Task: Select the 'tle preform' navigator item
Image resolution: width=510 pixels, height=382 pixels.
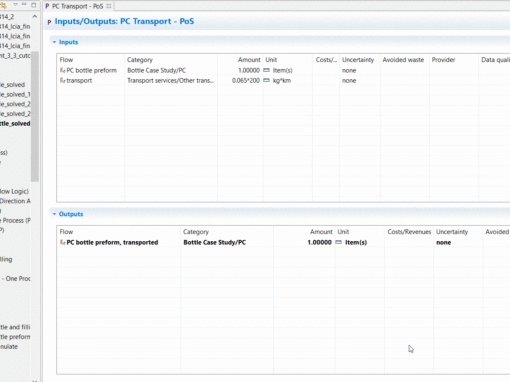Action: [x=15, y=337]
